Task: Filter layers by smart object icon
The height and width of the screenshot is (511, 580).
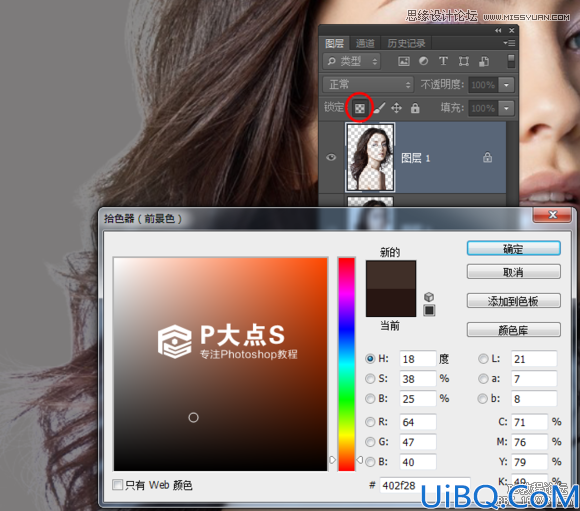Action: pyautogui.click(x=484, y=61)
